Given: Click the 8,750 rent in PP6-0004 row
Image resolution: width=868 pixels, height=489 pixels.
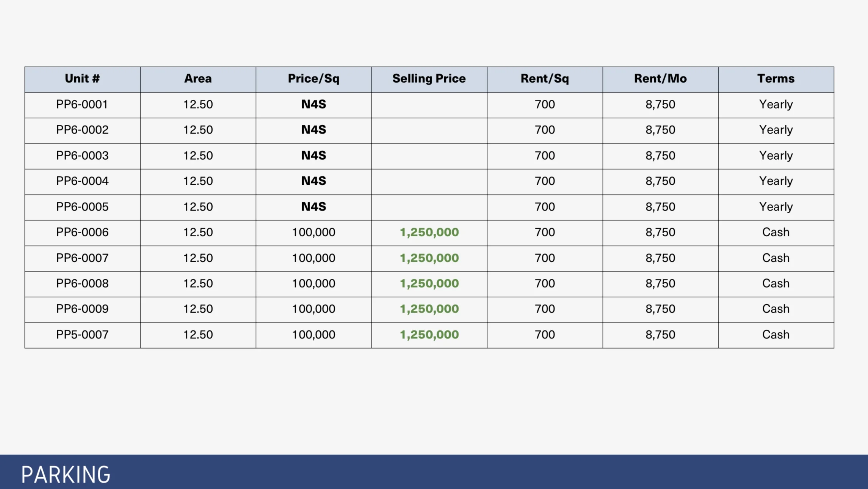Looking at the screenshot, I should tap(660, 181).
